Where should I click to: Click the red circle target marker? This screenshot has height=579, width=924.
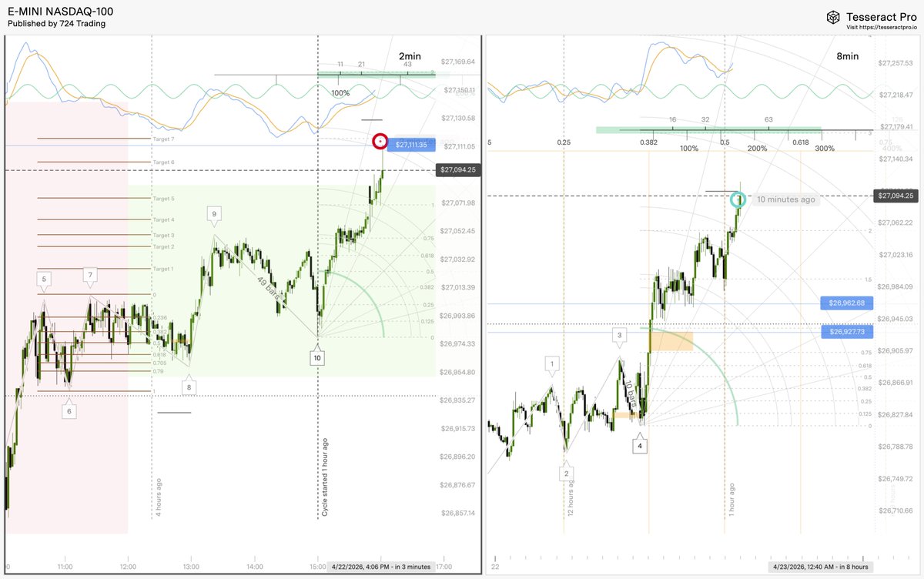(x=380, y=142)
